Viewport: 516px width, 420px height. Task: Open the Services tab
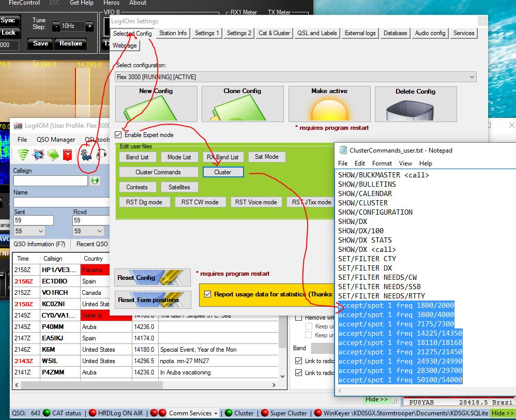464,33
